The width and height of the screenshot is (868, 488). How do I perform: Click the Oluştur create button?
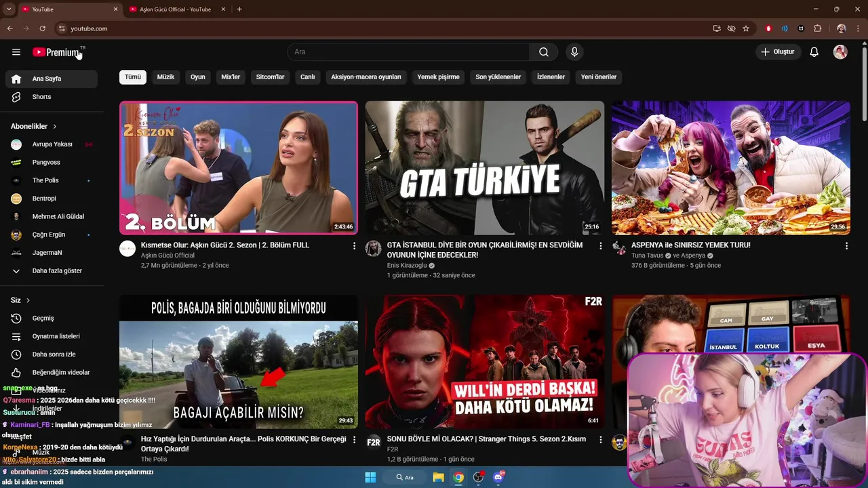[x=778, y=52]
